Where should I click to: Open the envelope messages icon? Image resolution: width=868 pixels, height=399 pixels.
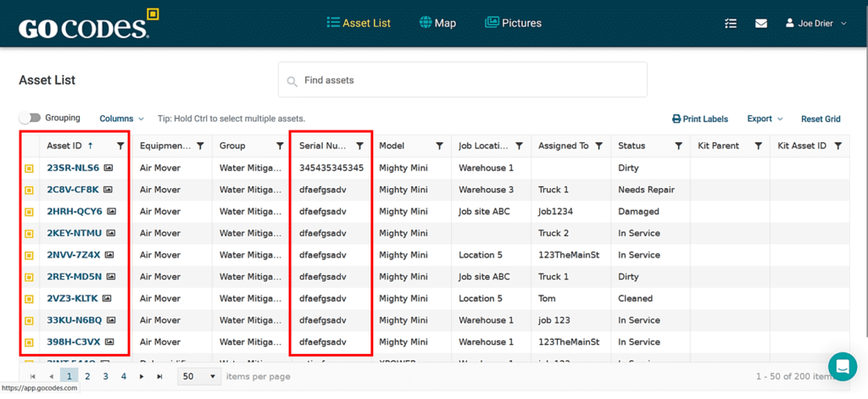[x=761, y=24]
